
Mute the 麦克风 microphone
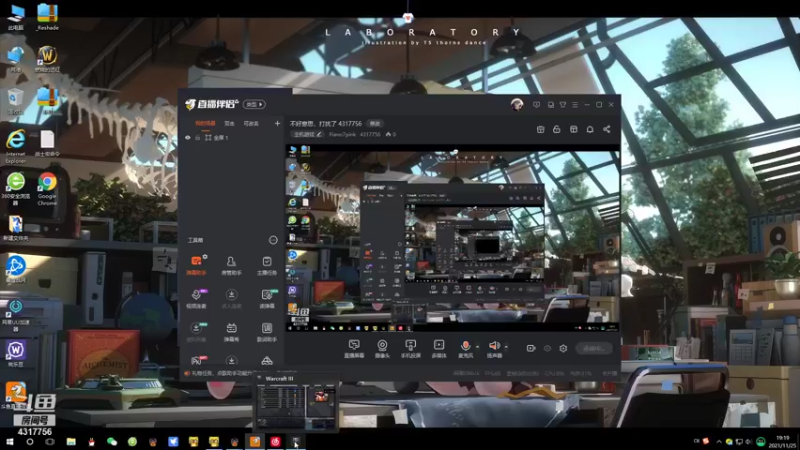[x=465, y=348]
